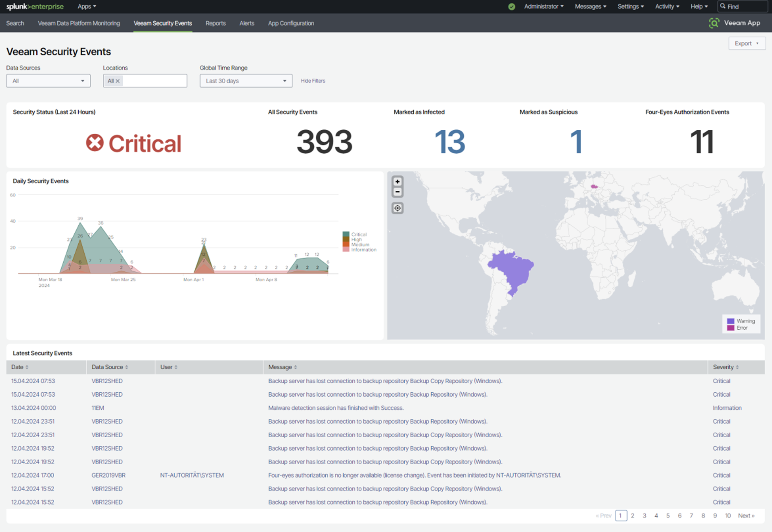Open the Reports tab

[216, 23]
